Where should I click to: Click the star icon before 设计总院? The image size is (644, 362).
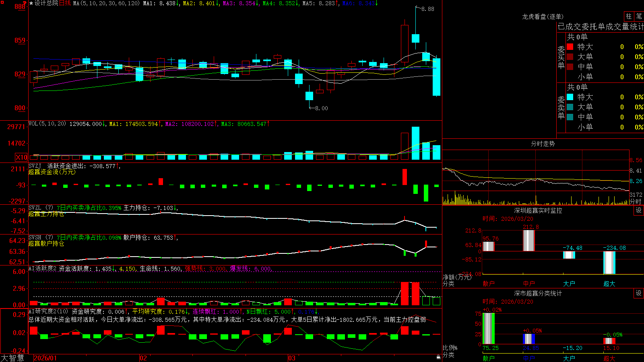pos(31,3)
